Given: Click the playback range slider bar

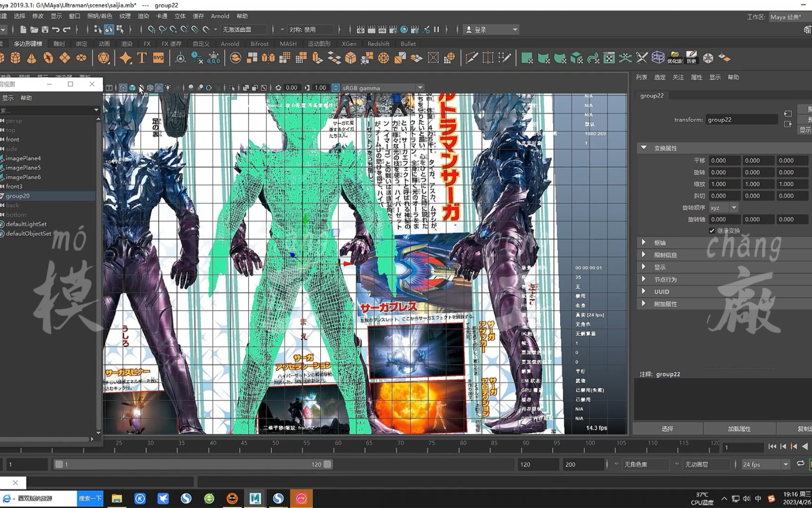Looking at the screenshot, I should click(193, 464).
